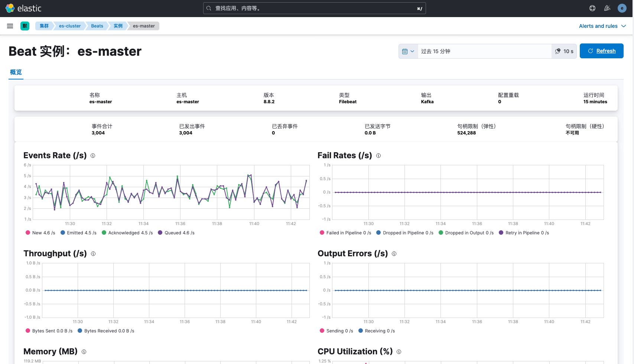Viewport: 634px width, 364px height.
Task: Go to the es-cluster breadcrumb
Action: [70, 26]
